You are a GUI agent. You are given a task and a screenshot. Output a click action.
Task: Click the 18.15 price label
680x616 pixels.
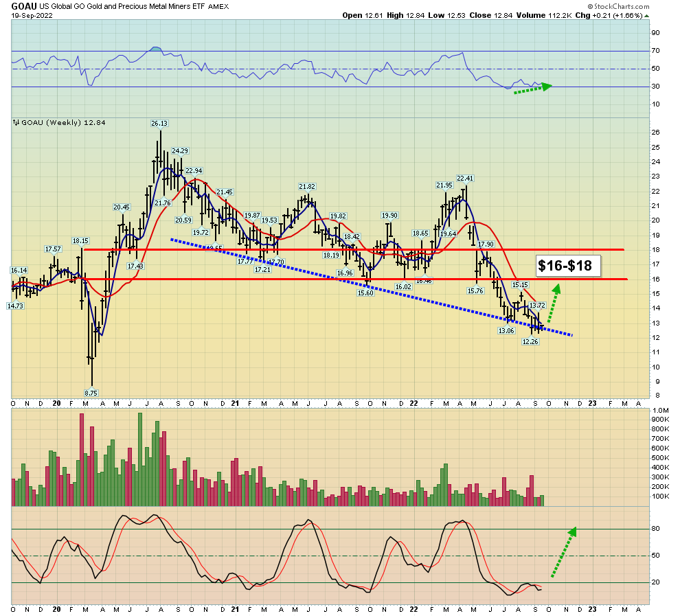click(80, 240)
